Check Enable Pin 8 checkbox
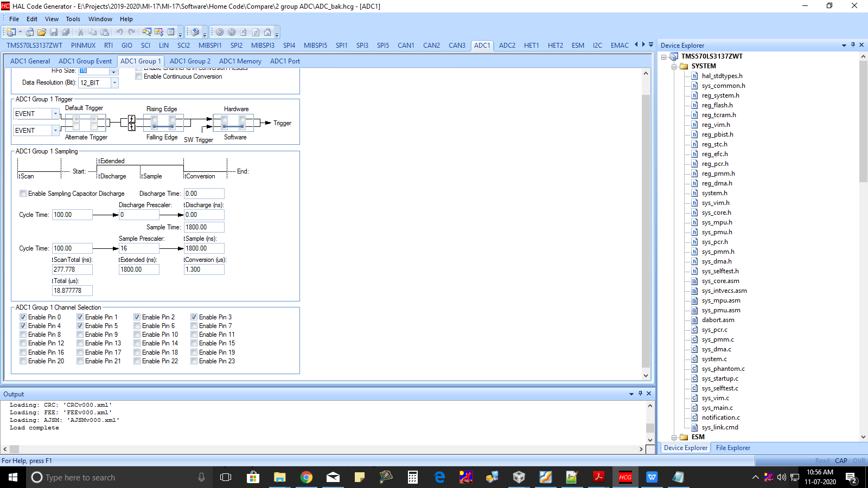The height and width of the screenshot is (488, 868). pyautogui.click(x=23, y=335)
